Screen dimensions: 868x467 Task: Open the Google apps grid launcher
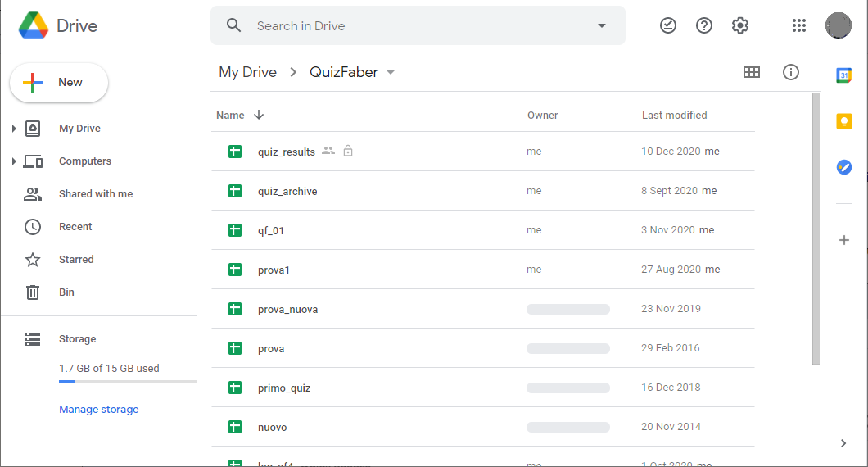(799, 25)
